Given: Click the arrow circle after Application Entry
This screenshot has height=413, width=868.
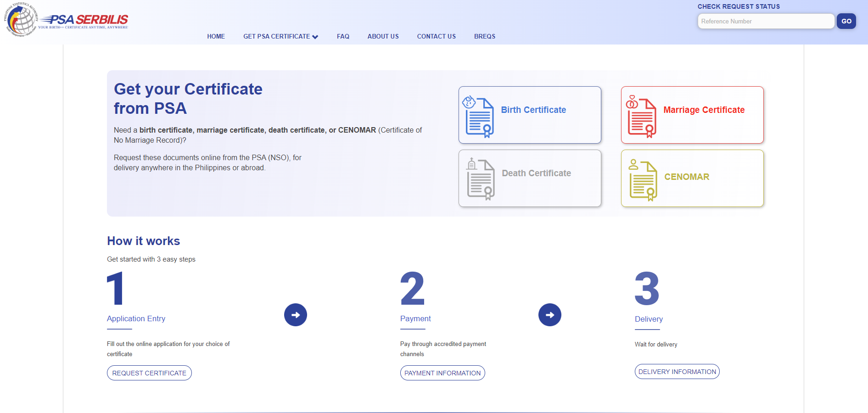Looking at the screenshot, I should pos(296,315).
